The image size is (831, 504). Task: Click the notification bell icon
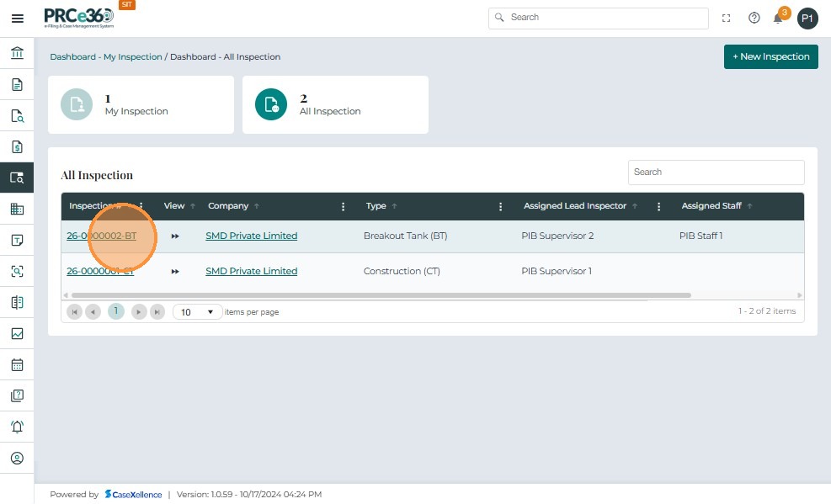coord(778,19)
